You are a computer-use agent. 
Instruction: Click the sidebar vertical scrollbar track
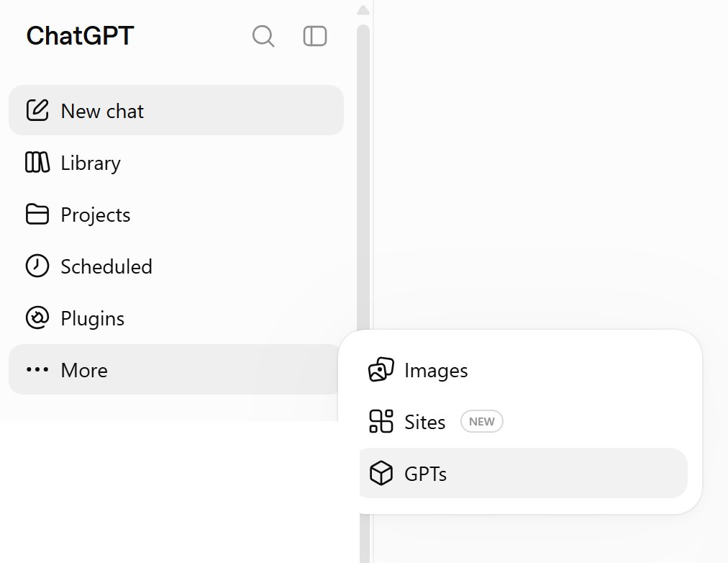point(363,176)
